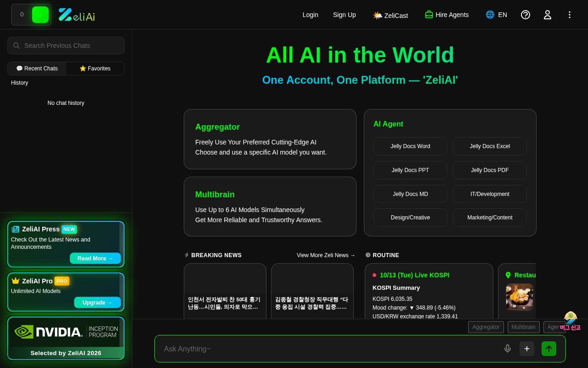Open the three-dot more options menu

pos(570,15)
